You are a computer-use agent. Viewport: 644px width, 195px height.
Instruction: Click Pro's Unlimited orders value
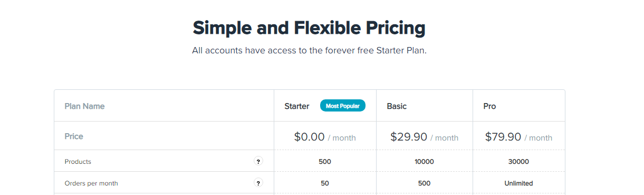coord(518,183)
